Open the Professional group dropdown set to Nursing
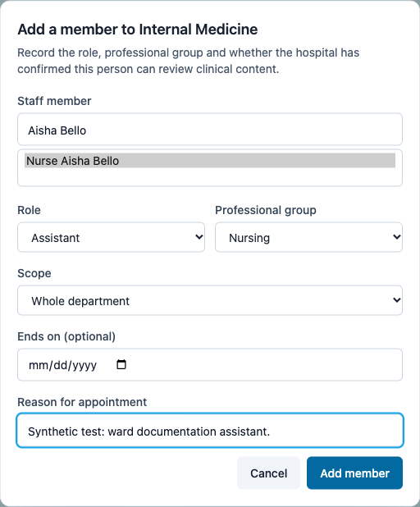The image size is (420, 507). coord(308,237)
